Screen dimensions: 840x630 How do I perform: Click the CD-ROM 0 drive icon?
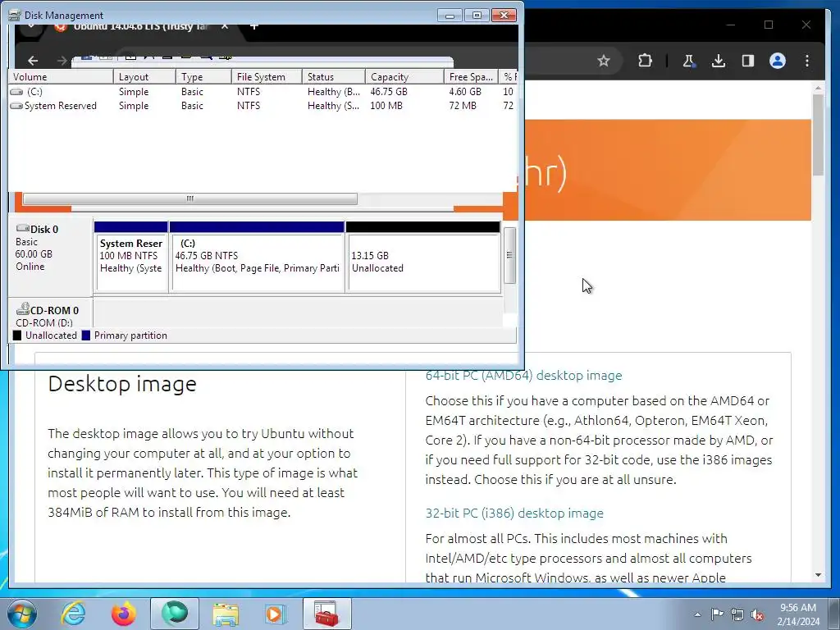pyautogui.click(x=22, y=309)
